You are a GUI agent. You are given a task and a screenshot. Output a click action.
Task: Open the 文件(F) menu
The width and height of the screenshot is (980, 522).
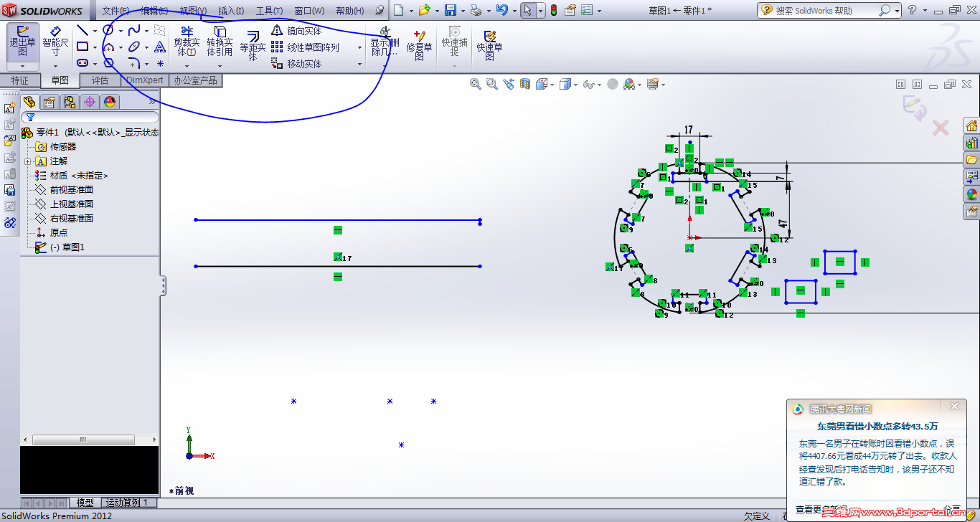coord(116,11)
